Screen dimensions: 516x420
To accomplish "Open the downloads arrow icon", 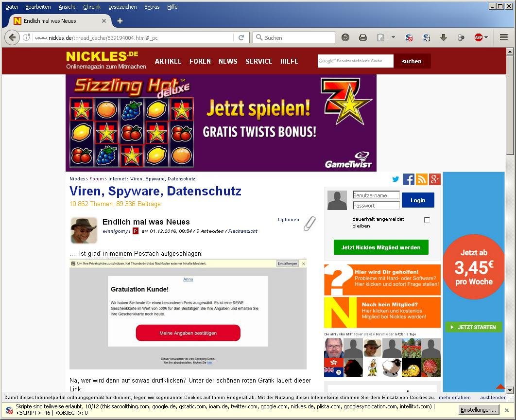I will (x=444, y=37).
